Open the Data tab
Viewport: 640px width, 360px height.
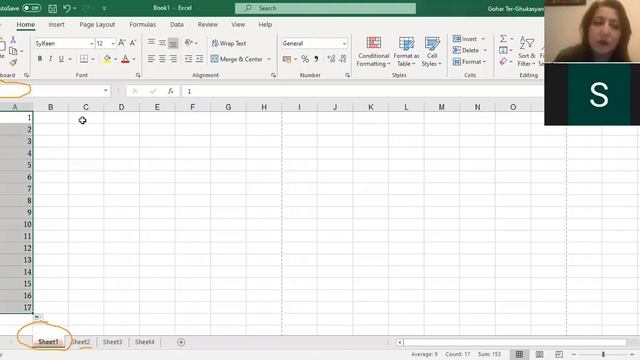176,24
